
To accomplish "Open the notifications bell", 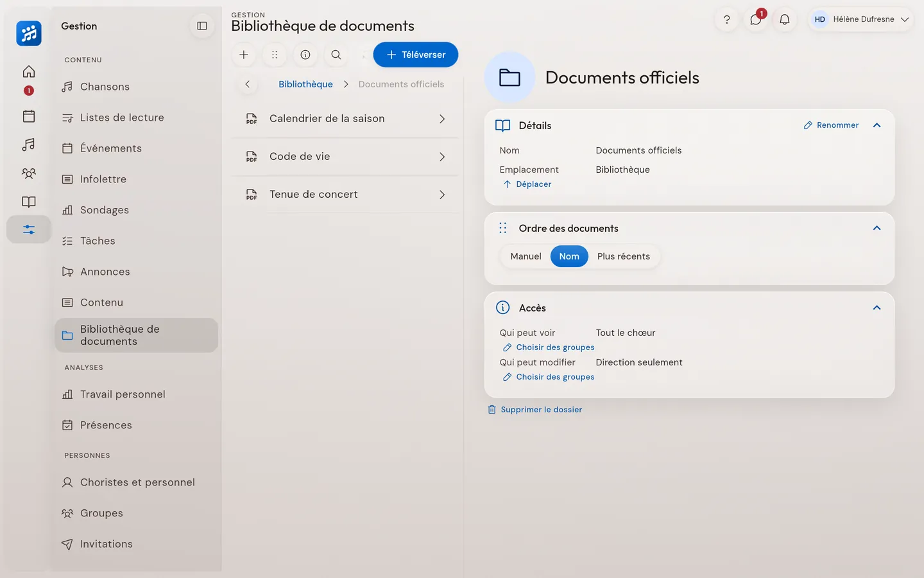I will (x=785, y=19).
